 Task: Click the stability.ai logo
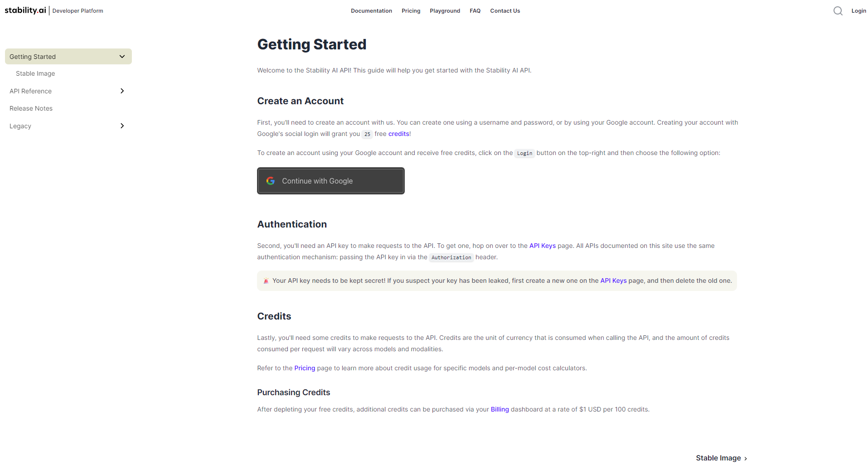pyautogui.click(x=25, y=10)
